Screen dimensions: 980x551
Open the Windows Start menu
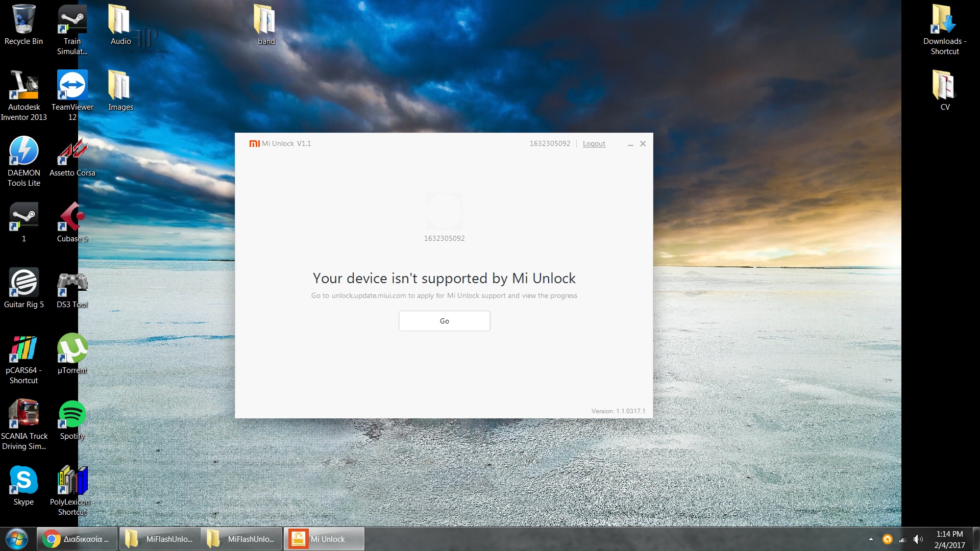click(17, 539)
